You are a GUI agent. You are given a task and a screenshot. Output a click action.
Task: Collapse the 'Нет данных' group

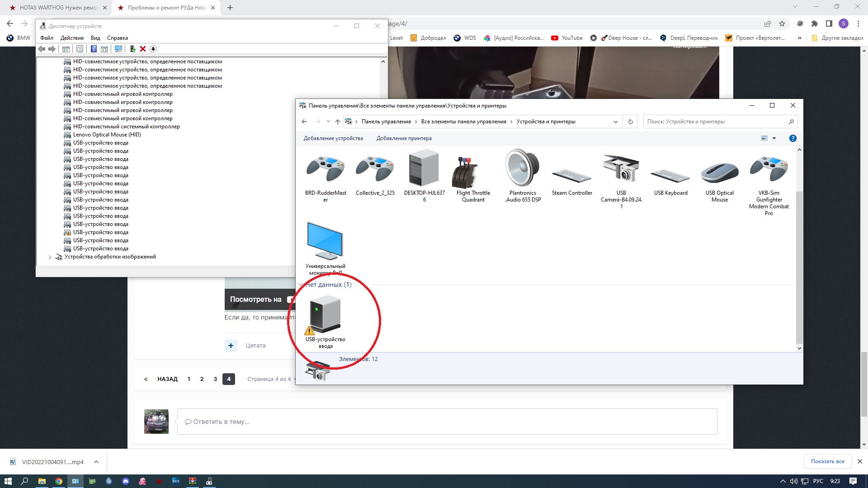(x=301, y=285)
